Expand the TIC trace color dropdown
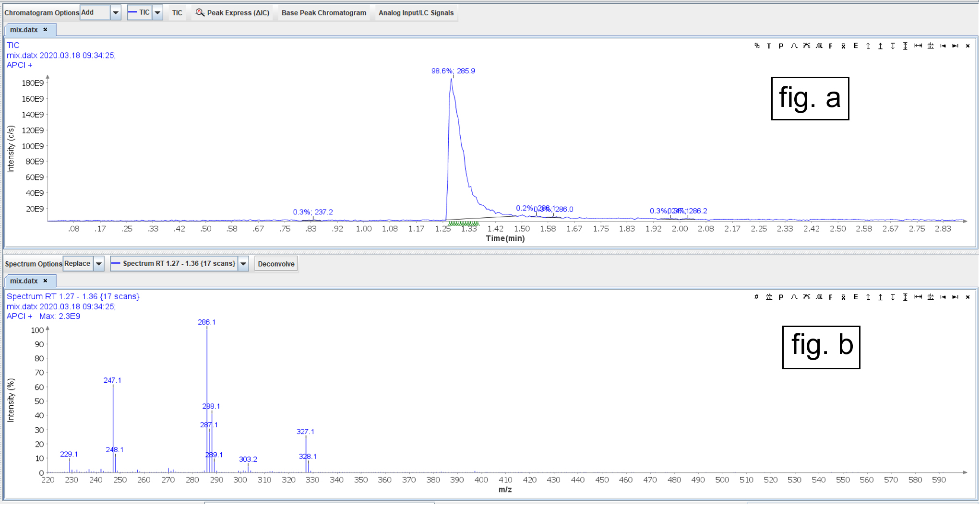980x505 pixels. (157, 13)
